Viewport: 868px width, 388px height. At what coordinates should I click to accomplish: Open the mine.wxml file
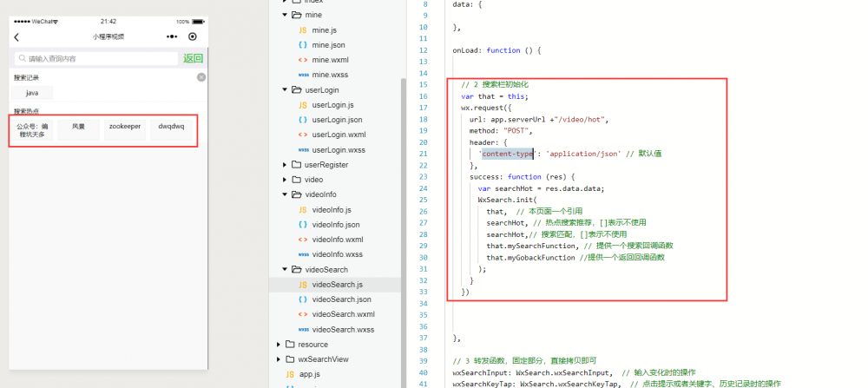[331, 60]
